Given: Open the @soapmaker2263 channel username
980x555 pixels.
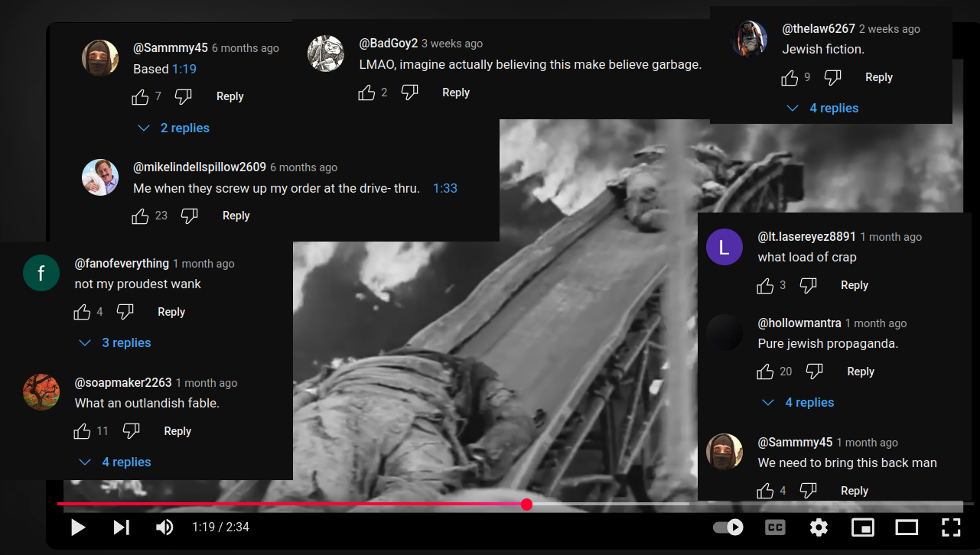Looking at the screenshot, I should tap(123, 382).
